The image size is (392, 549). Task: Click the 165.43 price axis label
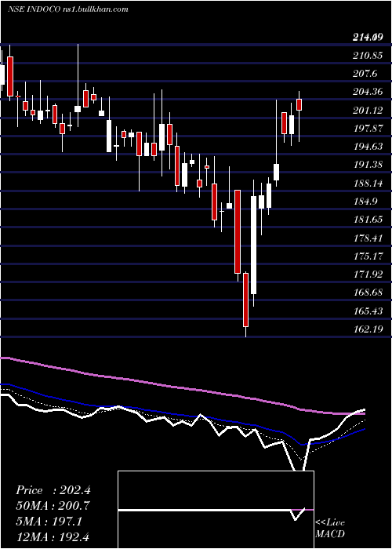pyautogui.click(x=368, y=311)
